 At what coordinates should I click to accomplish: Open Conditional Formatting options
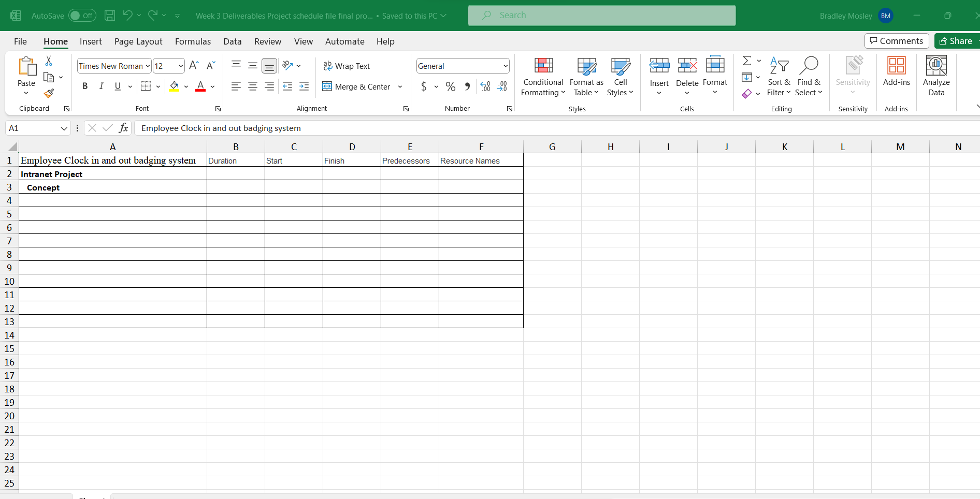pos(542,77)
